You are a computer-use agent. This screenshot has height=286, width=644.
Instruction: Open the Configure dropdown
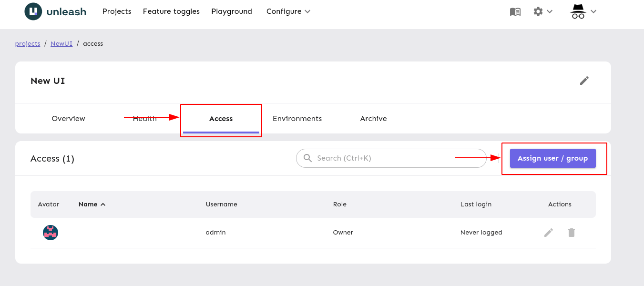(288, 11)
